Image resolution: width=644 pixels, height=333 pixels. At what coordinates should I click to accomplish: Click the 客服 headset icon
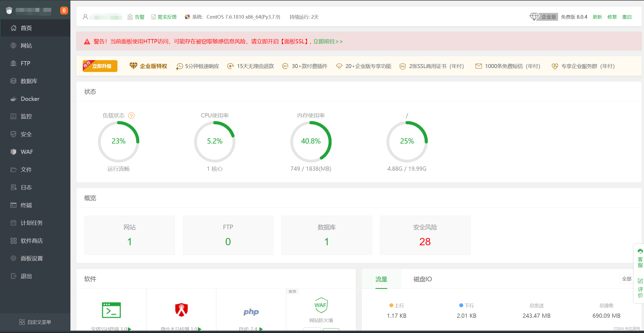pos(640,251)
